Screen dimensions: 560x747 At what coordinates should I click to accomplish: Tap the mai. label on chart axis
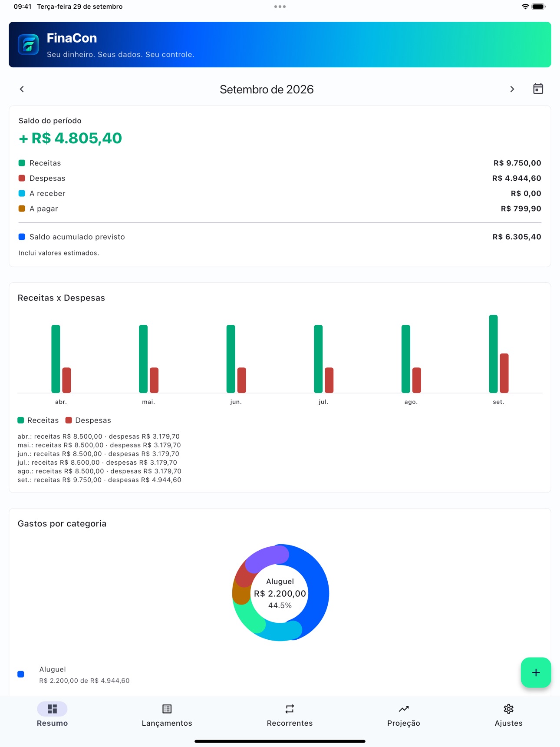pos(148,402)
